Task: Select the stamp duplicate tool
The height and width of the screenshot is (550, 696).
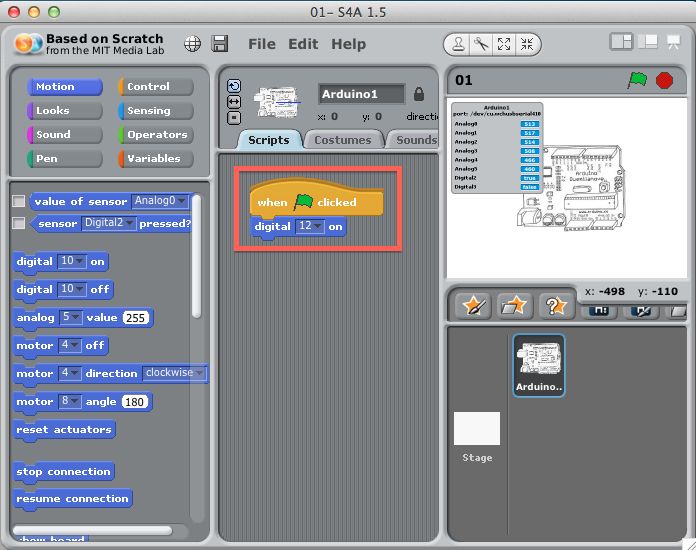Action: coord(458,44)
